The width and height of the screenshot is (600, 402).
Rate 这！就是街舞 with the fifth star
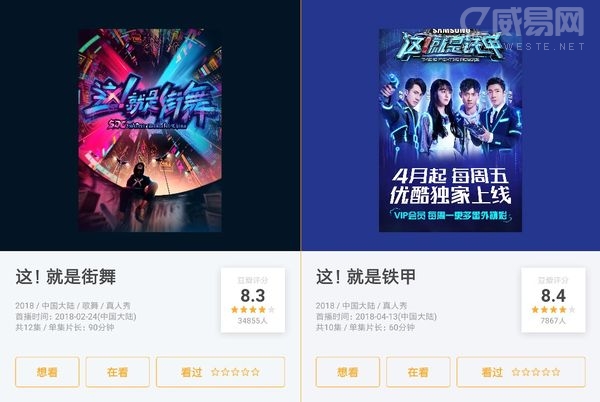click(256, 372)
